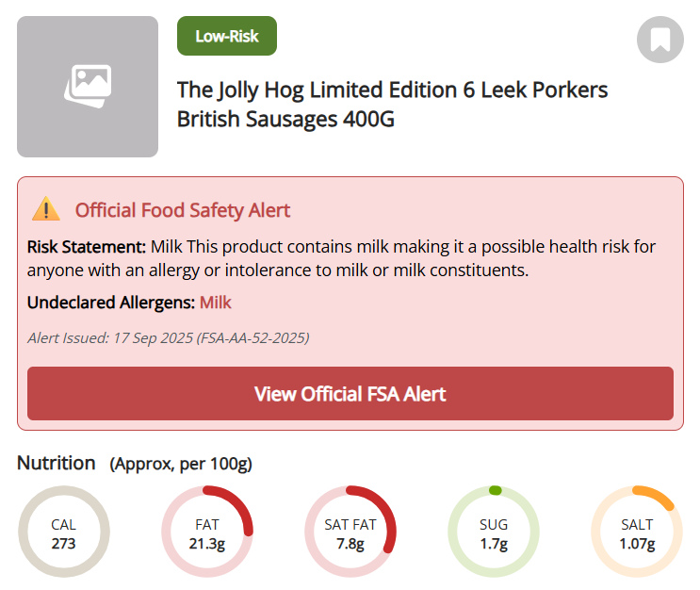Screen dimensions: 700x590
Task: Click the orange arc on SALT ring
Action: [x=659, y=496]
